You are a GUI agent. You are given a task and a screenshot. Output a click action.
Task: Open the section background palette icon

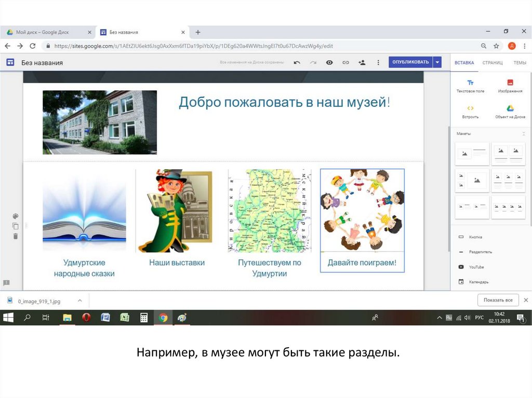point(15,216)
